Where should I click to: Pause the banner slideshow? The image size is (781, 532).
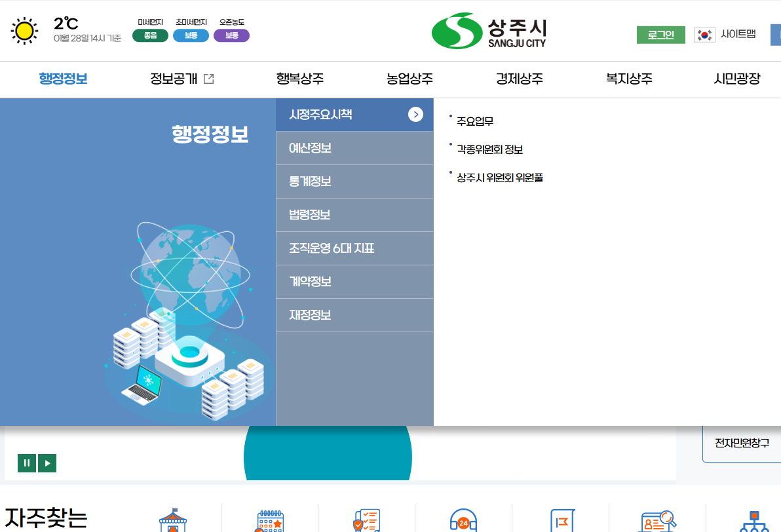[27, 463]
